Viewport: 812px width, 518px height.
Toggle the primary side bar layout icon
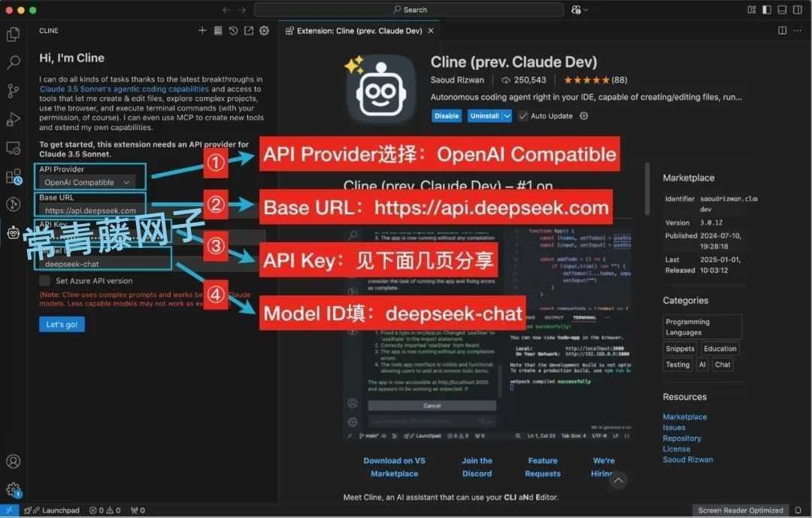(767, 9)
